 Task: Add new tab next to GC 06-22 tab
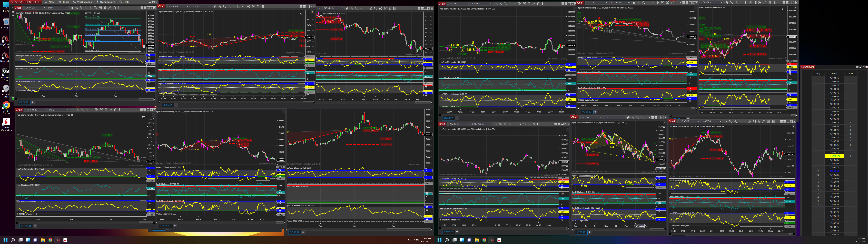[303, 232]
